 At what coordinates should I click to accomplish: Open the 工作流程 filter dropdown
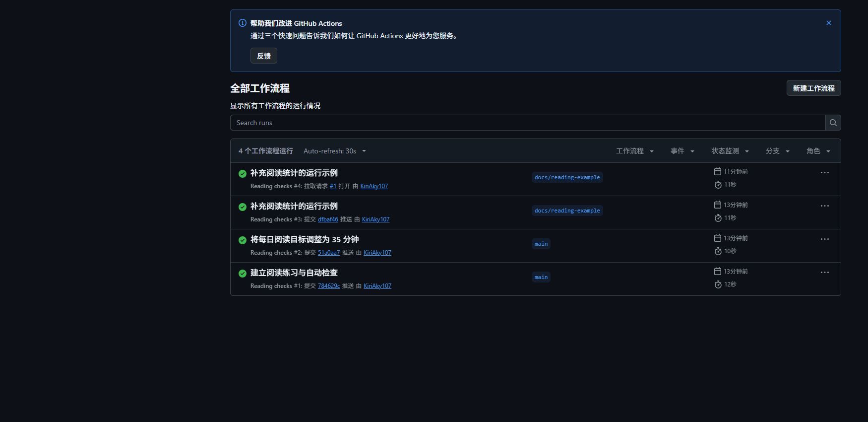coord(635,151)
